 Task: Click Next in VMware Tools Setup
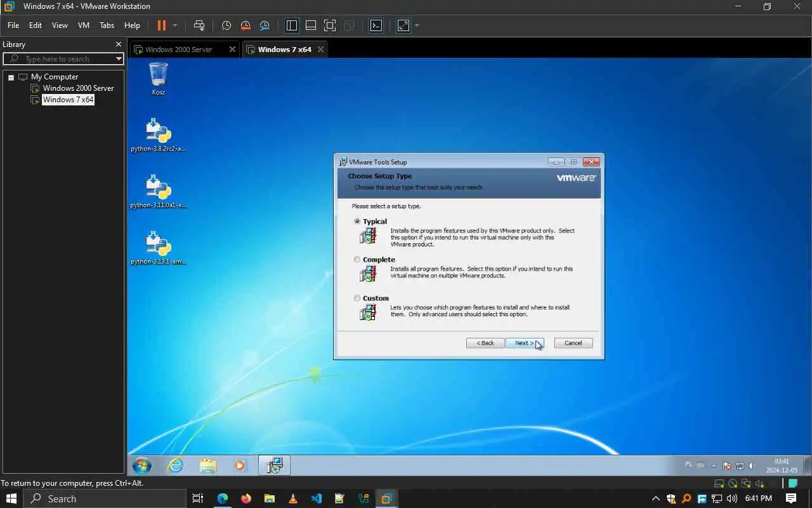pyautogui.click(x=525, y=343)
